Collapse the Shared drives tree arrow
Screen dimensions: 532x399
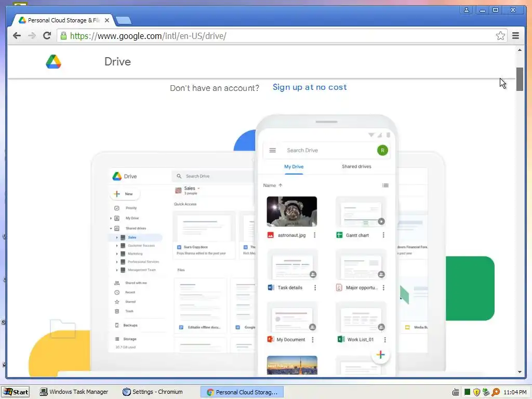click(111, 229)
